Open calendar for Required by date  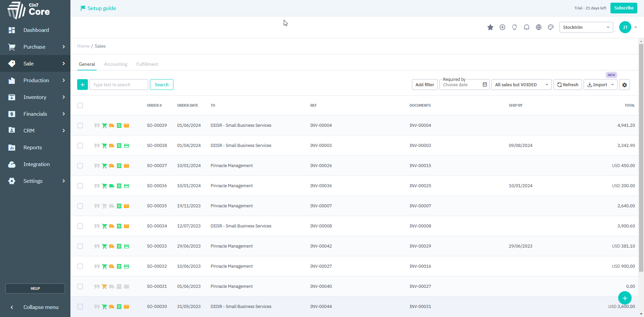coord(485,85)
